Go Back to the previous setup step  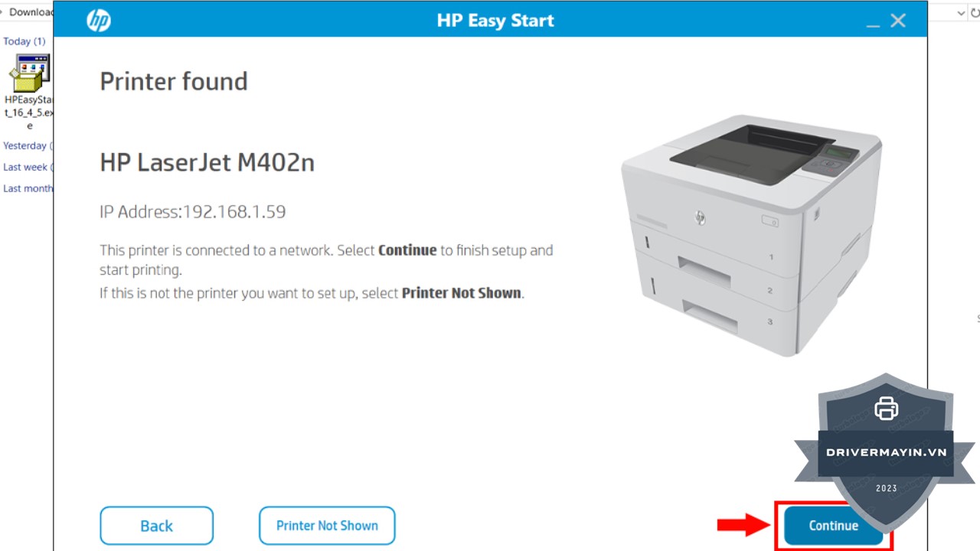coord(156,526)
